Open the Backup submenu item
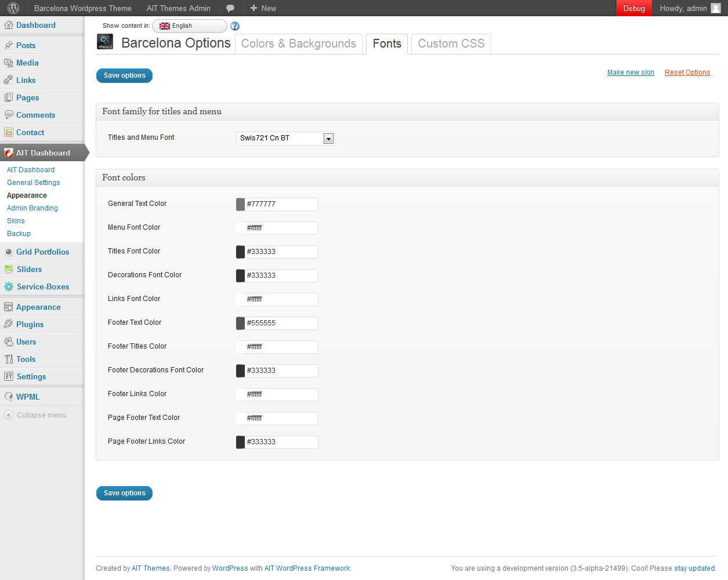 click(x=19, y=234)
